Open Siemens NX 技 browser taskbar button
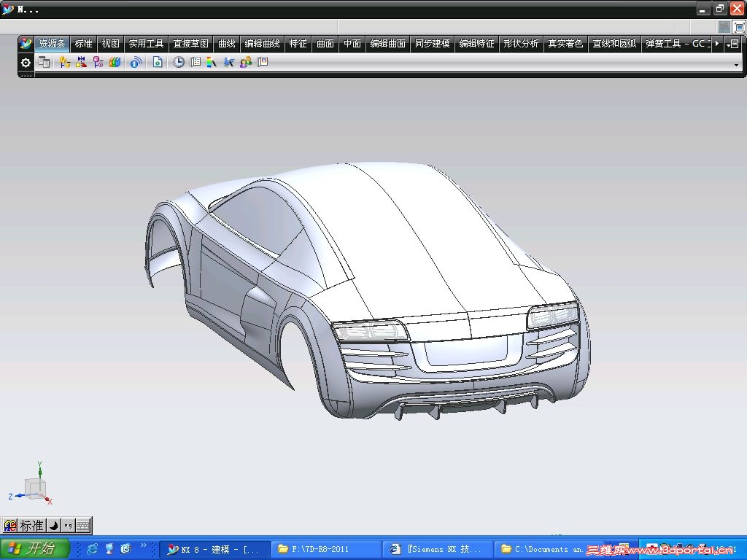747x560 pixels. [x=438, y=550]
